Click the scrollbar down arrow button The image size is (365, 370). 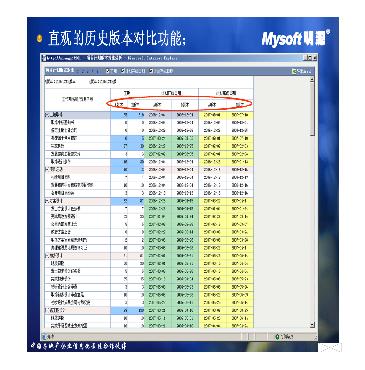pos(312,325)
